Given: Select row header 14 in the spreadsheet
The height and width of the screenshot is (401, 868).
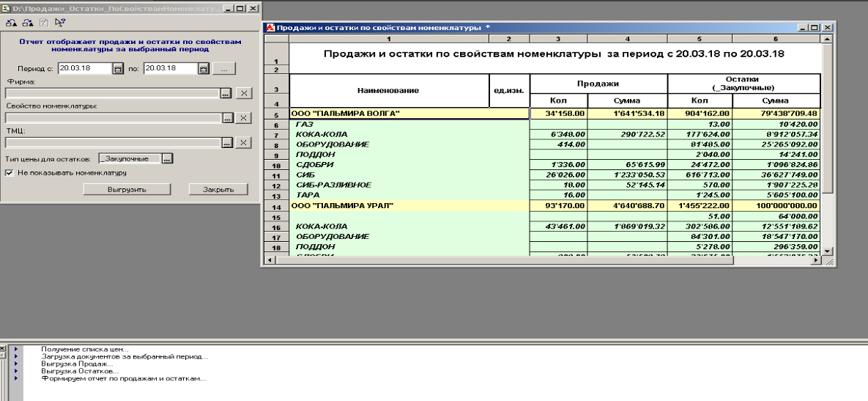Looking at the screenshot, I should (x=277, y=206).
